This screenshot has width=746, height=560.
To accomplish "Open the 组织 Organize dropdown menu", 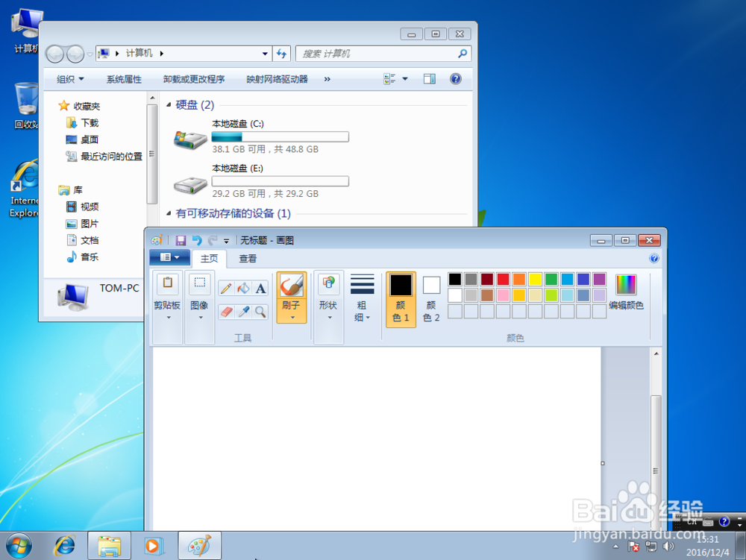I will [70, 79].
